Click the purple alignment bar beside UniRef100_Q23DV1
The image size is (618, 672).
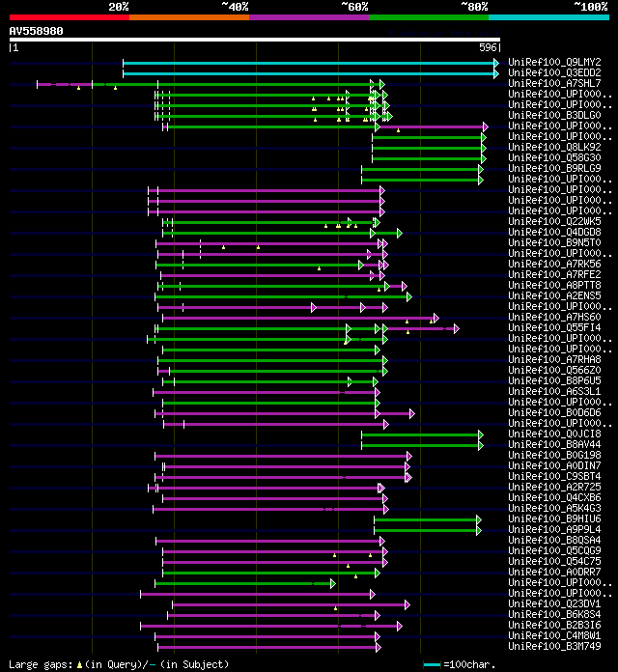[291, 604]
